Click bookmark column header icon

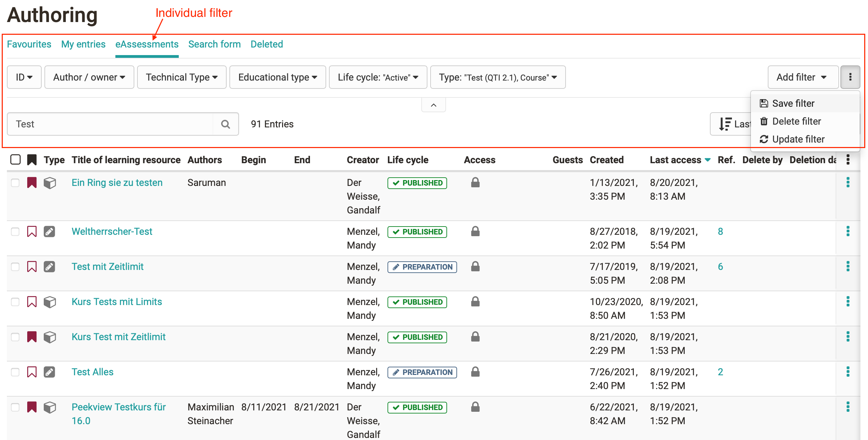[32, 160]
